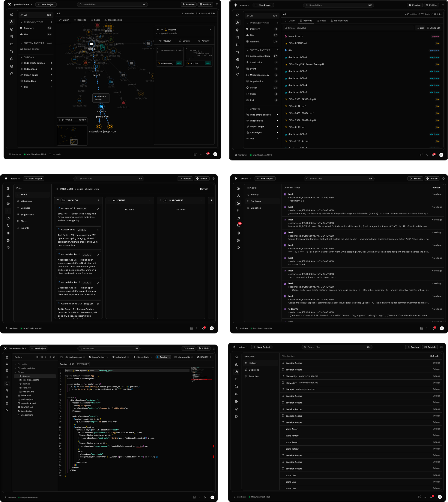Click Refresh in Decision Traces header
This screenshot has height=502, width=448.
[436, 188]
